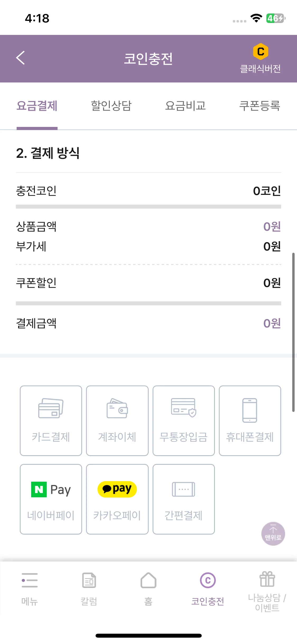
Task: Switch to the 할인상담 tab
Action: (111, 106)
